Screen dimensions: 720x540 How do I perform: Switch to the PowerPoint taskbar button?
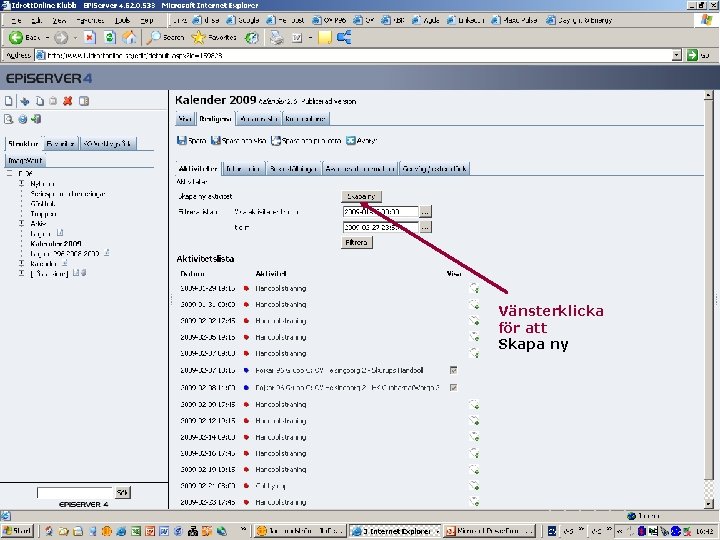pos(489,531)
